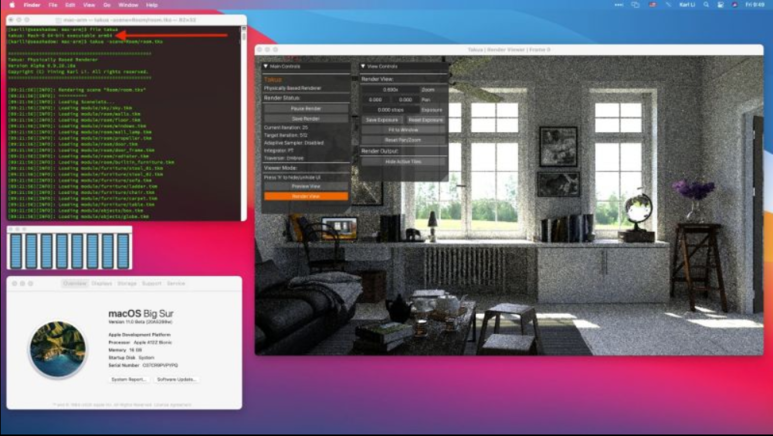This screenshot has width=773, height=436.
Task: Click the Traverser: Embree text
Action: 283,158
